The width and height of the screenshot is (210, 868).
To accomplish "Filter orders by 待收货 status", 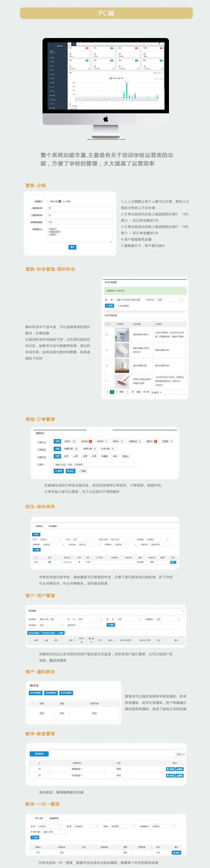I will pyautogui.click(x=102, y=441).
